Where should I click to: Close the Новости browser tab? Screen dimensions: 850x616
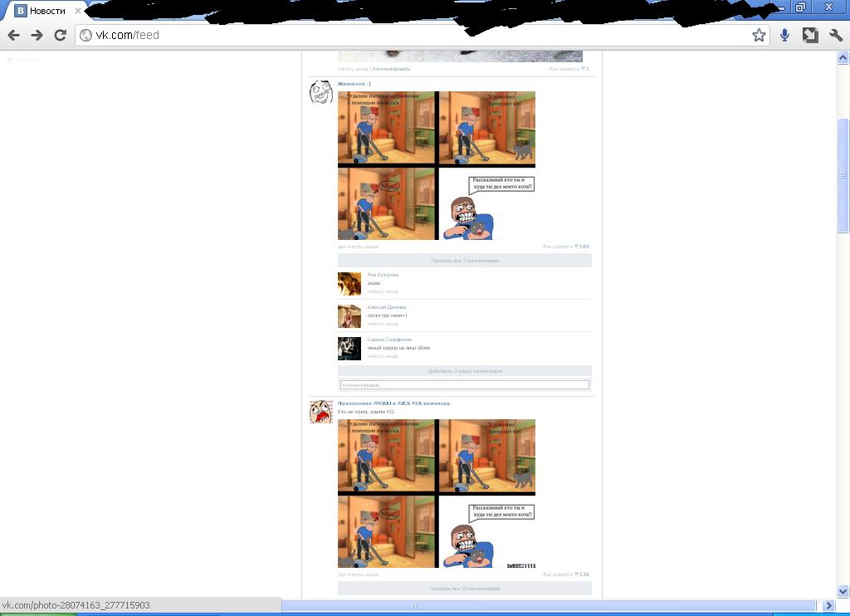[77, 11]
